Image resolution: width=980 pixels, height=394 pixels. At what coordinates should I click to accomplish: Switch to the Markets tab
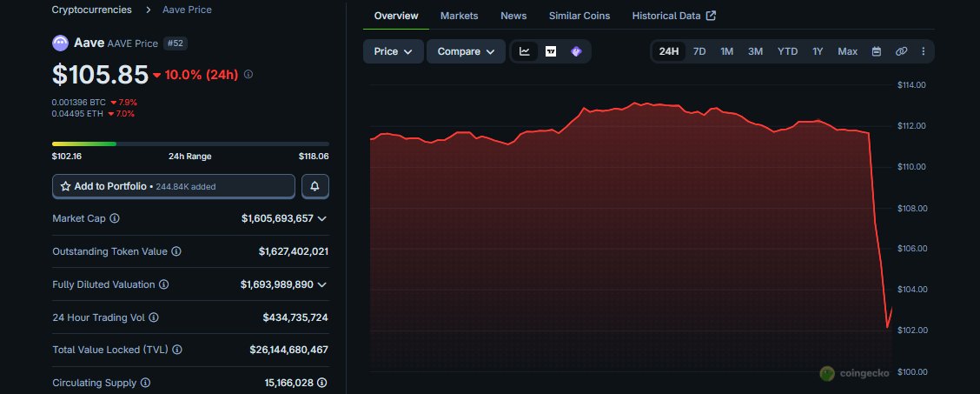point(459,16)
